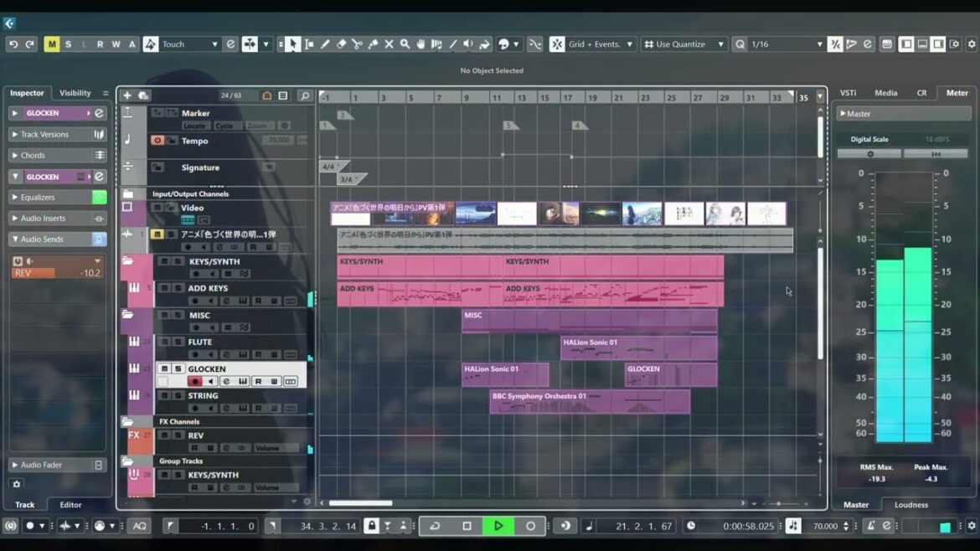The width and height of the screenshot is (980, 551).
Task: Pick the Zoom magnifier tool
Action: (405, 44)
